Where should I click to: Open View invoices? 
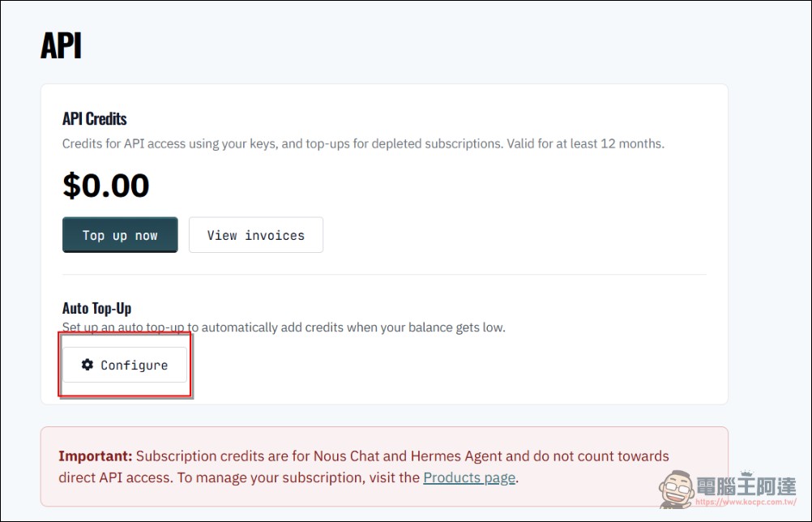point(255,235)
